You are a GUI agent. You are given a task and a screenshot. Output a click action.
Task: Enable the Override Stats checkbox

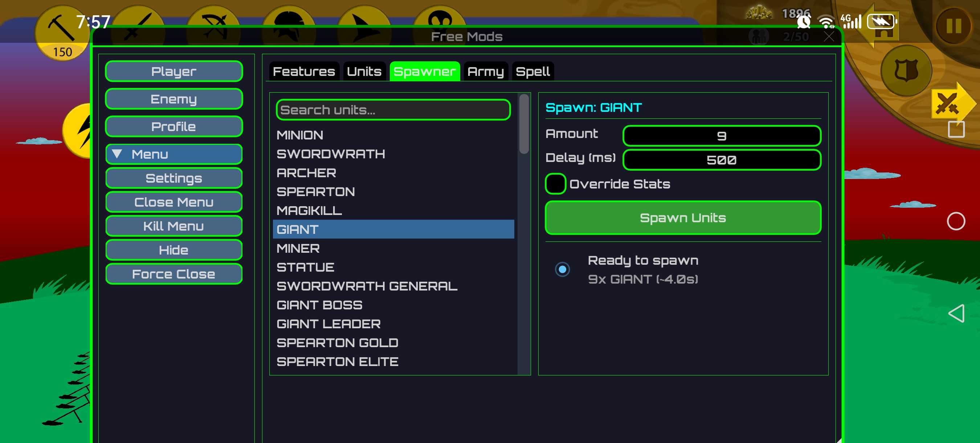pos(555,184)
